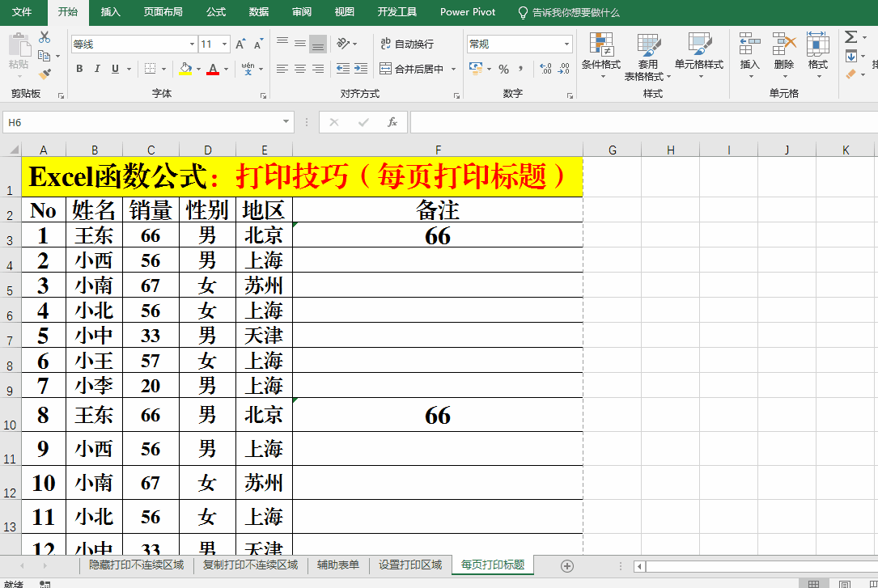Screen dimensions: 878x588
Task: Click the increase indent icon
Action: (x=361, y=69)
